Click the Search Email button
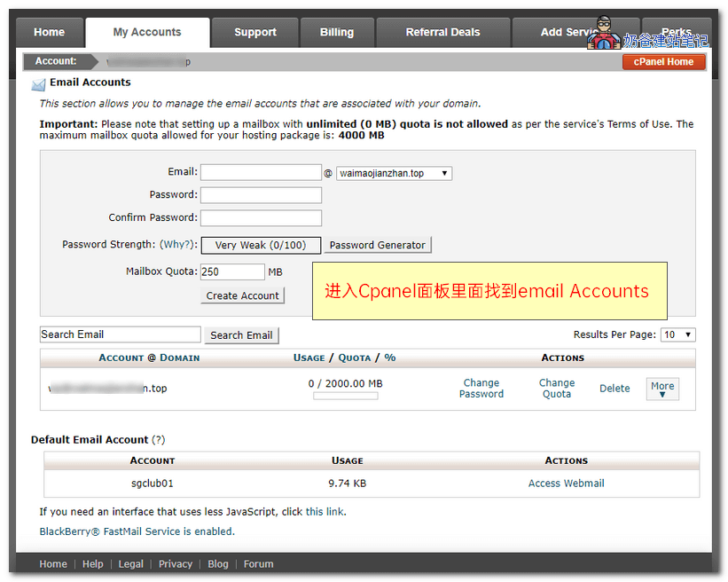 pos(241,334)
